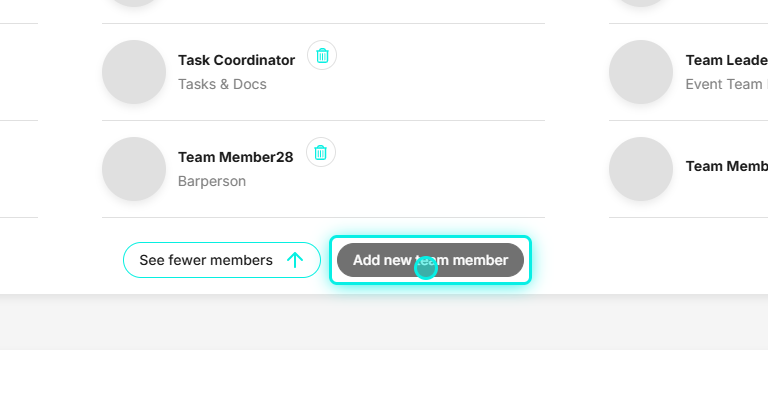Screen dimensions: 768x396
Task: Click the Barperson role label
Action: pyautogui.click(x=212, y=181)
